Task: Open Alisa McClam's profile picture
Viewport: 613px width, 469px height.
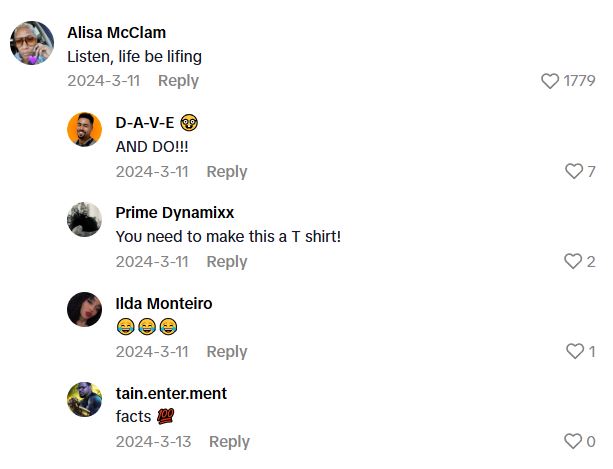Action: click(32, 43)
